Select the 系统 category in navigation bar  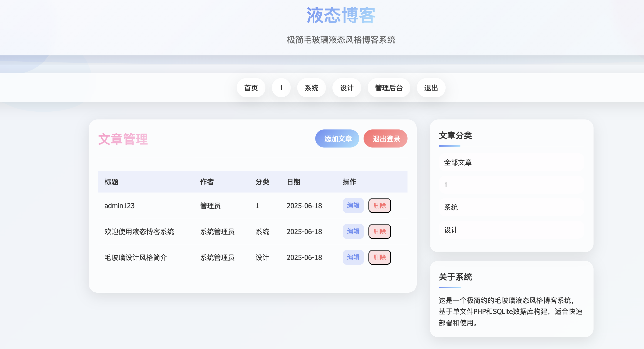tap(312, 88)
